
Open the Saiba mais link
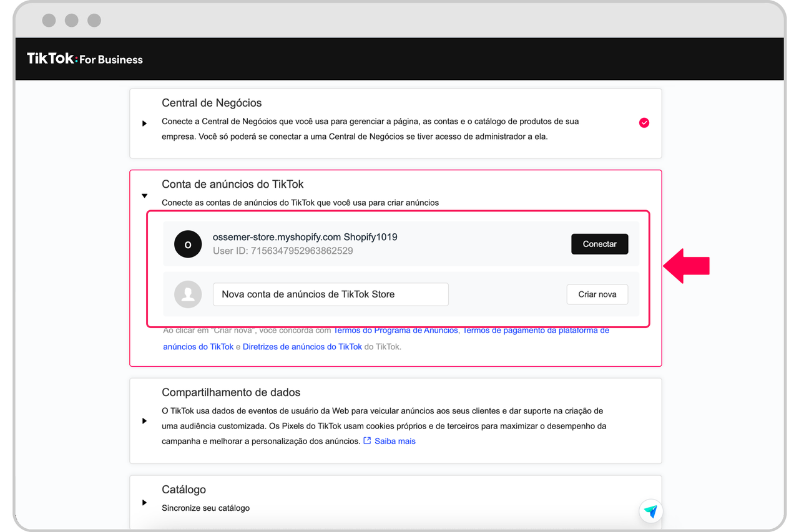tap(395, 441)
